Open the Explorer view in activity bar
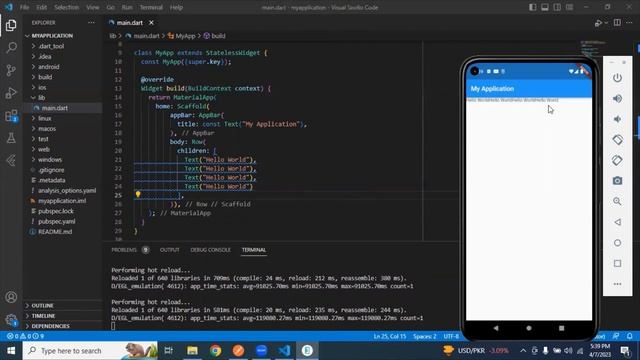 [x=11, y=25]
